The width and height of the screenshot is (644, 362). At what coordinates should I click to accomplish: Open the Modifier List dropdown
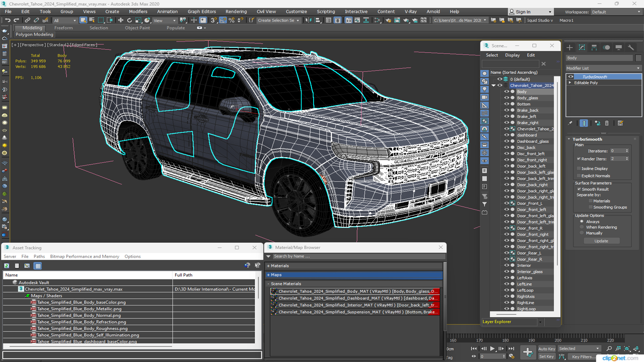coord(603,68)
